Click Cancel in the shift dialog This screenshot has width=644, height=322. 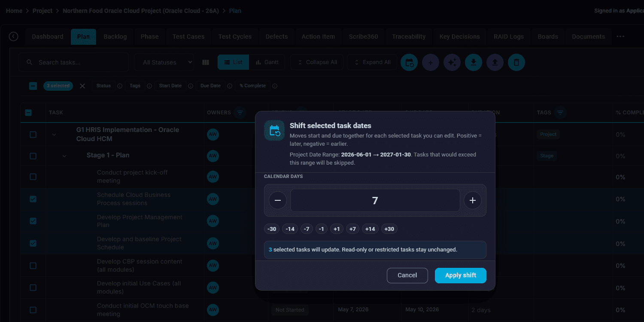click(x=407, y=276)
